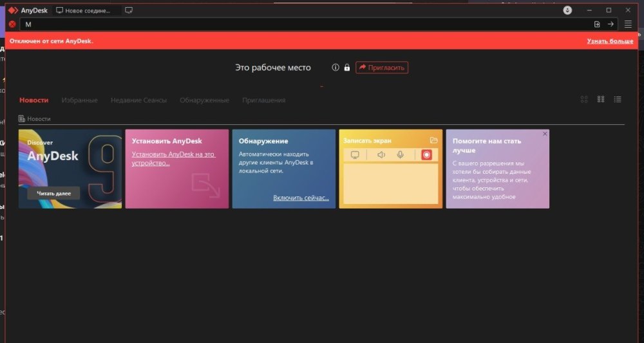Click the Записать экран card title
This screenshot has width=644, height=343.
[x=367, y=141]
